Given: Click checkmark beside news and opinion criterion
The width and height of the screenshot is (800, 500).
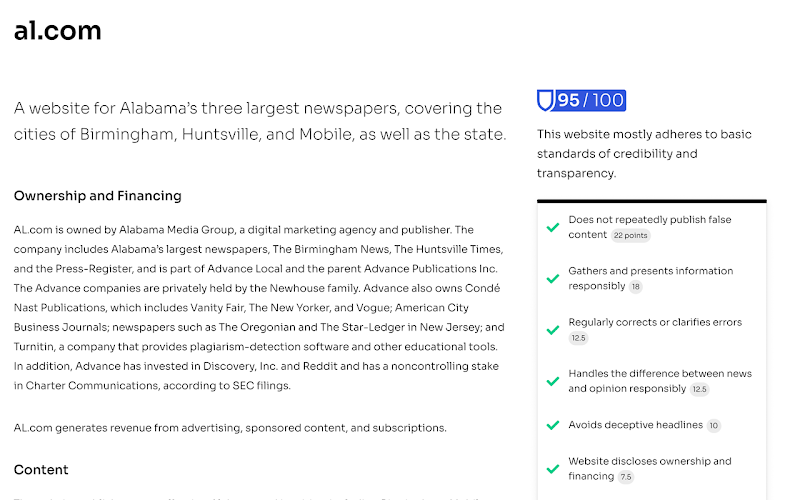Looking at the screenshot, I should point(553,381).
